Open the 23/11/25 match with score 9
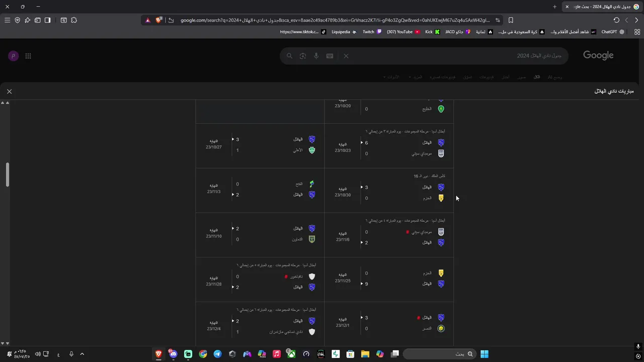Viewport: 644px width, 362px height. click(x=389, y=280)
